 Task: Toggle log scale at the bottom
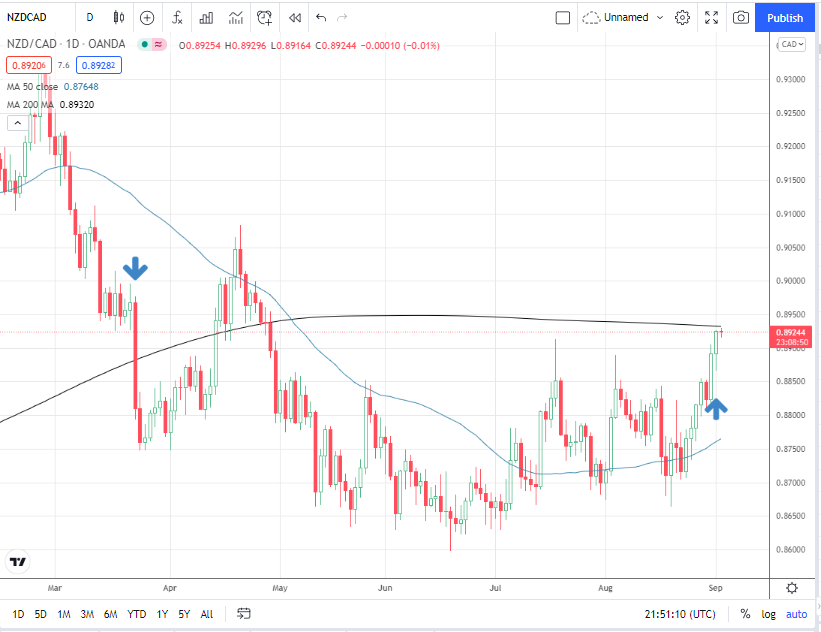(x=769, y=614)
